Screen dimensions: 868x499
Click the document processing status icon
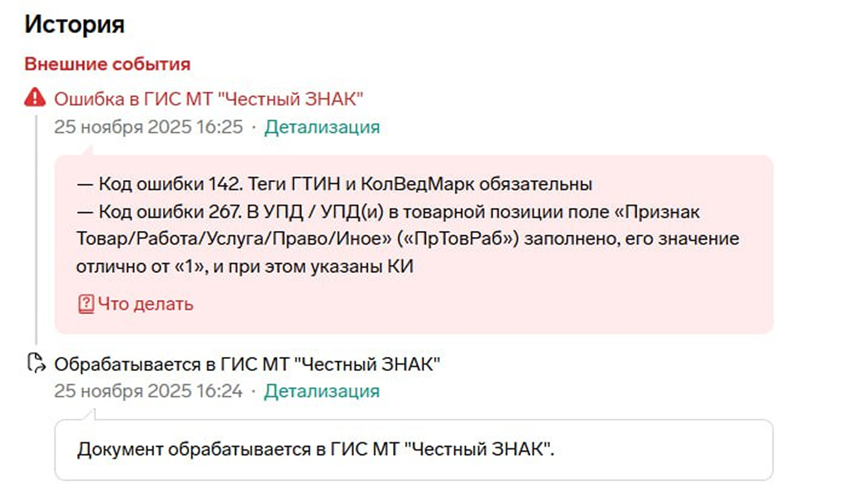pyautogui.click(x=36, y=364)
